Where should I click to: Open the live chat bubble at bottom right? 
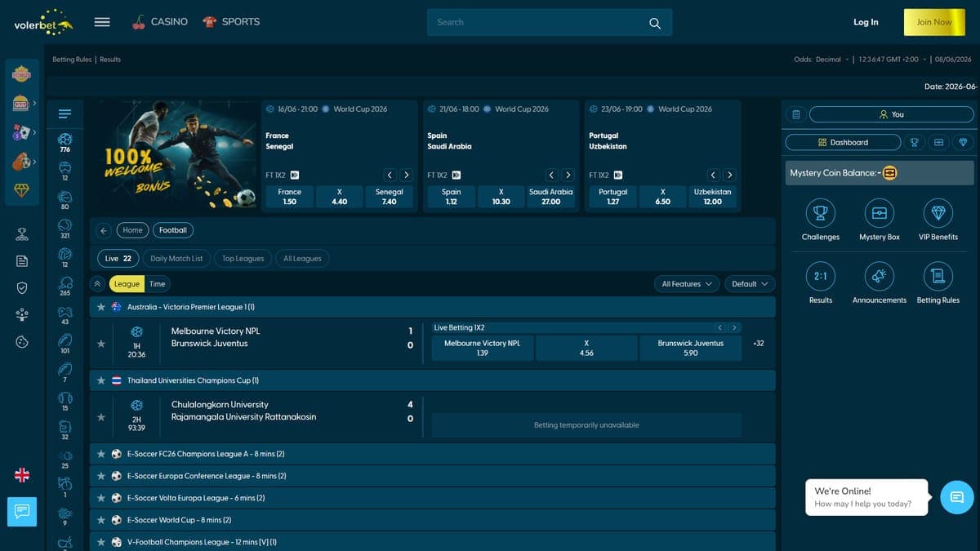pos(957,497)
